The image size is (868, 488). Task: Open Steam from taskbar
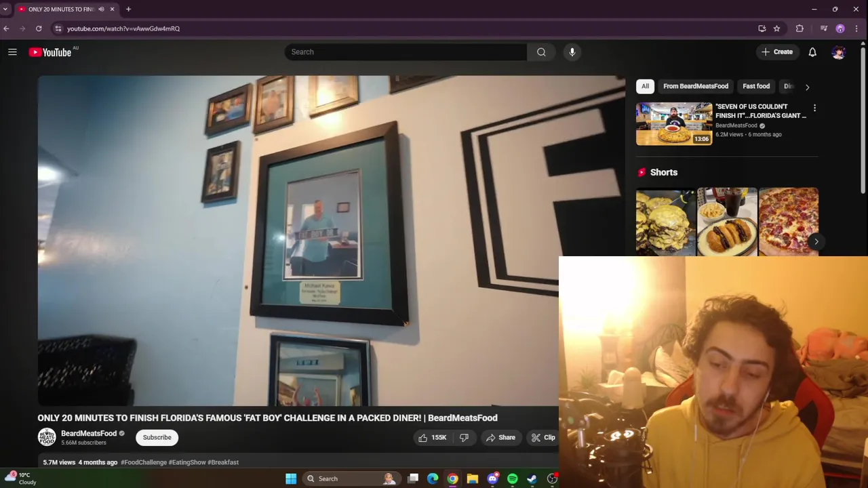coord(532,479)
